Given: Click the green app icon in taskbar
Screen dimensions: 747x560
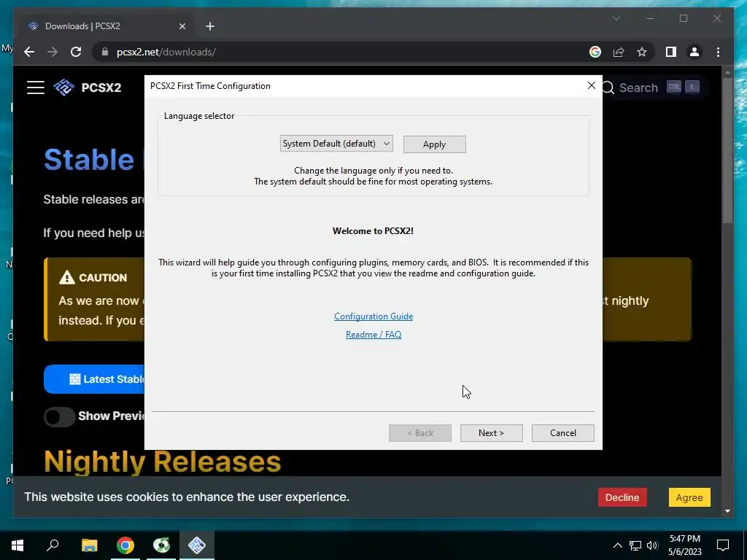Looking at the screenshot, I should pos(161,545).
